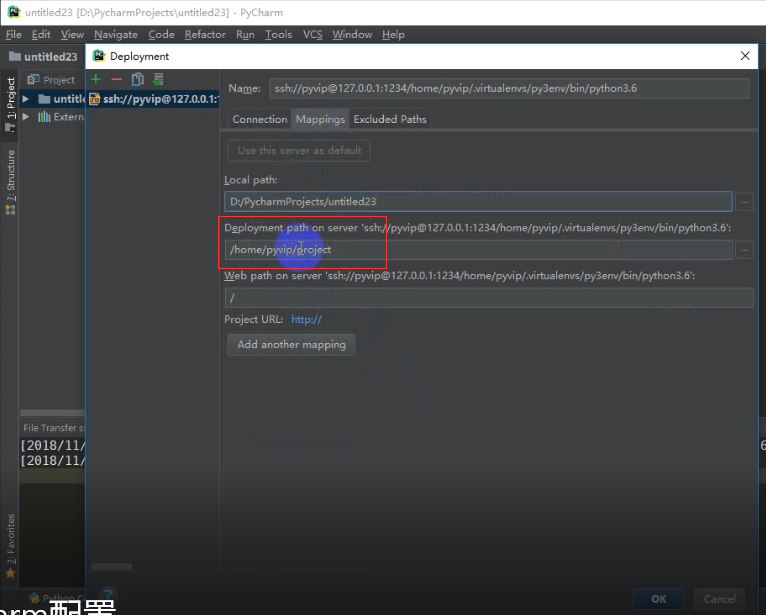
Task: Confirm the dialog with OK
Action: [x=659, y=599]
